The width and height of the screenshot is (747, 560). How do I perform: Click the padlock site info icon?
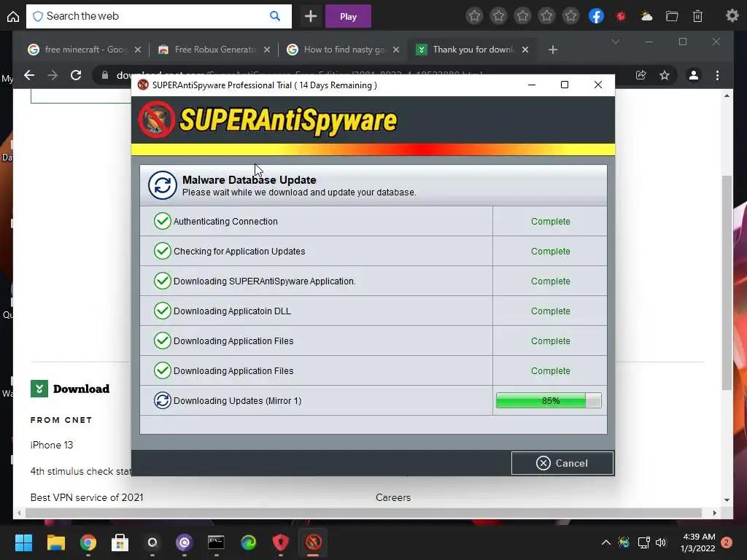(x=104, y=75)
